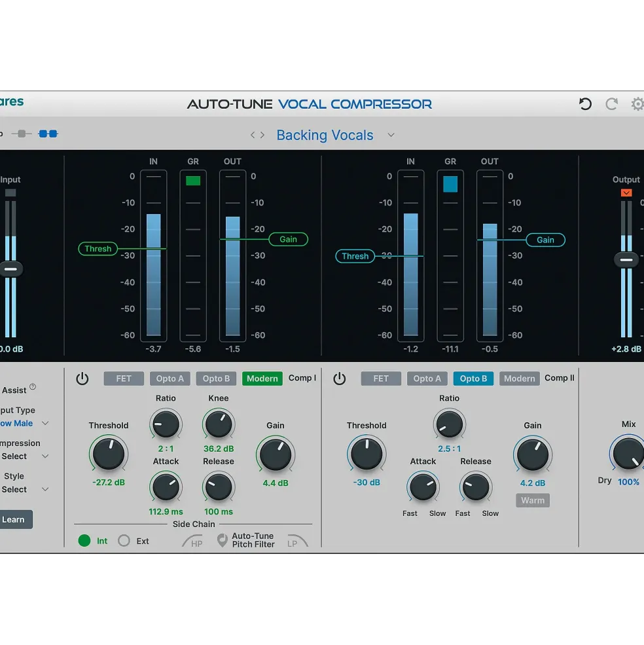The image size is (644, 645).
Task: Click the 112.9 ms attack value
Action: coord(166,511)
